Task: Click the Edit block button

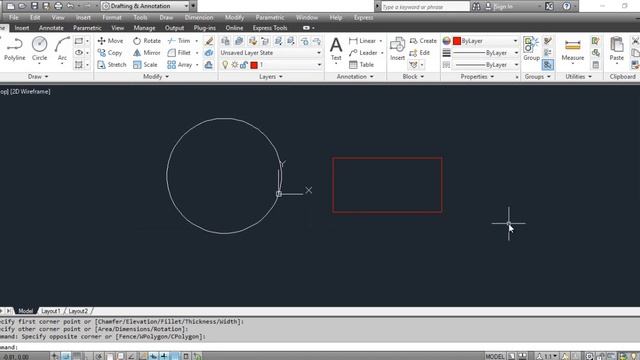Action: pyautogui.click(x=420, y=53)
